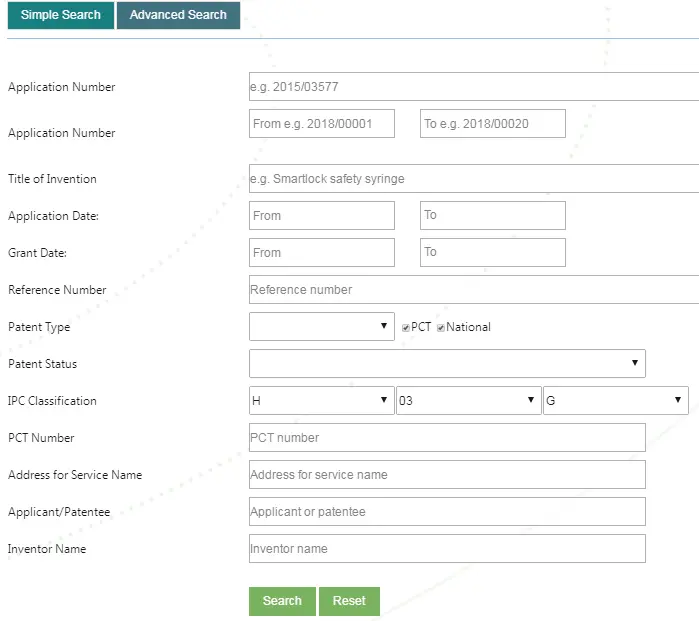Focus the PCT Number field
Image resolution: width=699 pixels, height=621 pixels.
tap(447, 437)
